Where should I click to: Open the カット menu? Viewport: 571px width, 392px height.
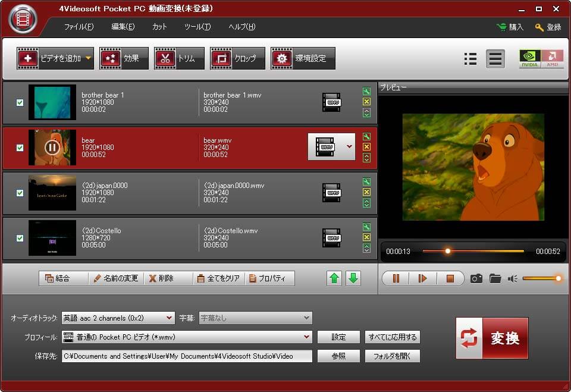pos(159,27)
